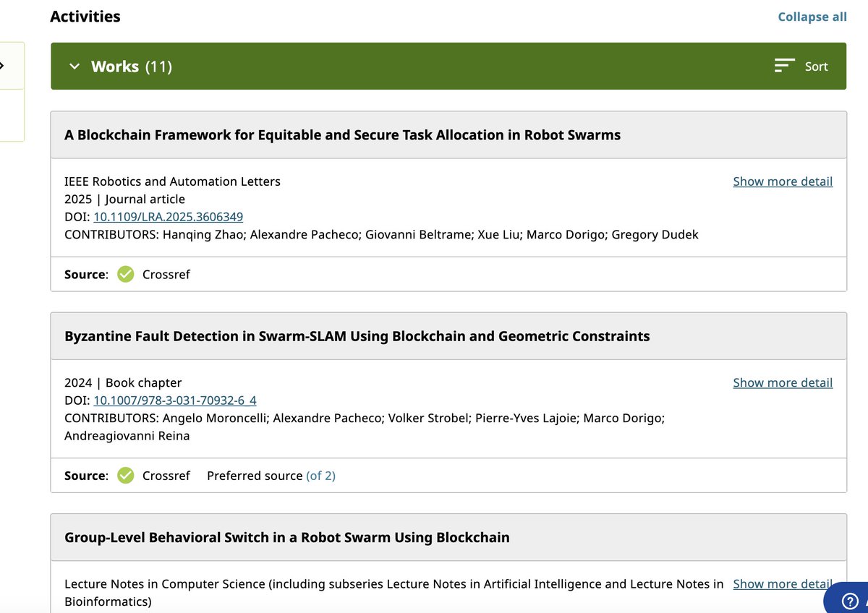Image resolution: width=868 pixels, height=613 pixels.
Task: Click 'Preferred source' text in Byzantine Fault card
Action: coord(255,476)
